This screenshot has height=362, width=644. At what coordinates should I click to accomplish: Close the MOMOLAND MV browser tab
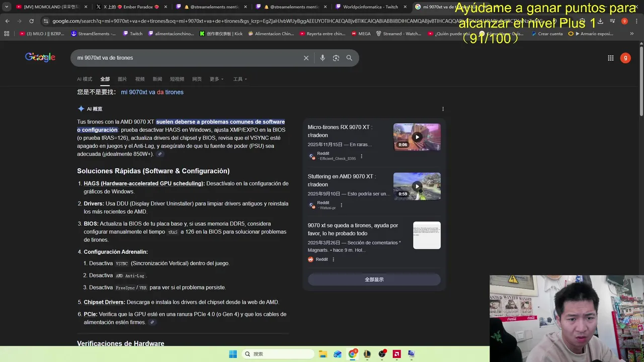[86, 7]
